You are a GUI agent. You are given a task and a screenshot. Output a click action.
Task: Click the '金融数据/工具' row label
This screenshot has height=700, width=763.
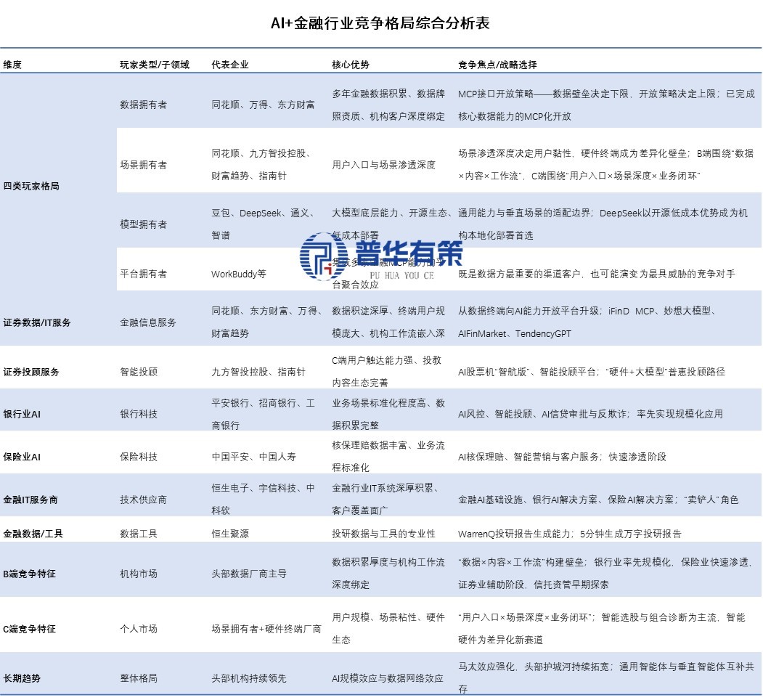tap(33, 534)
